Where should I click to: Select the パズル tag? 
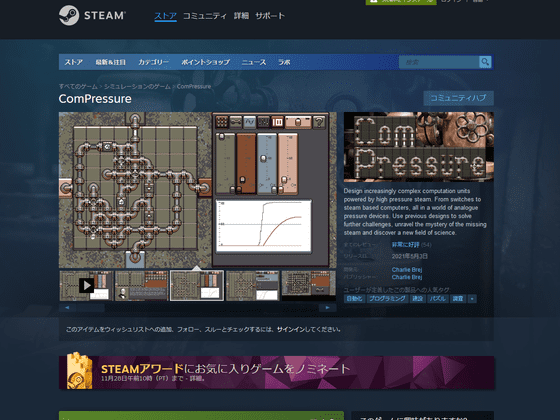click(438, 299)
